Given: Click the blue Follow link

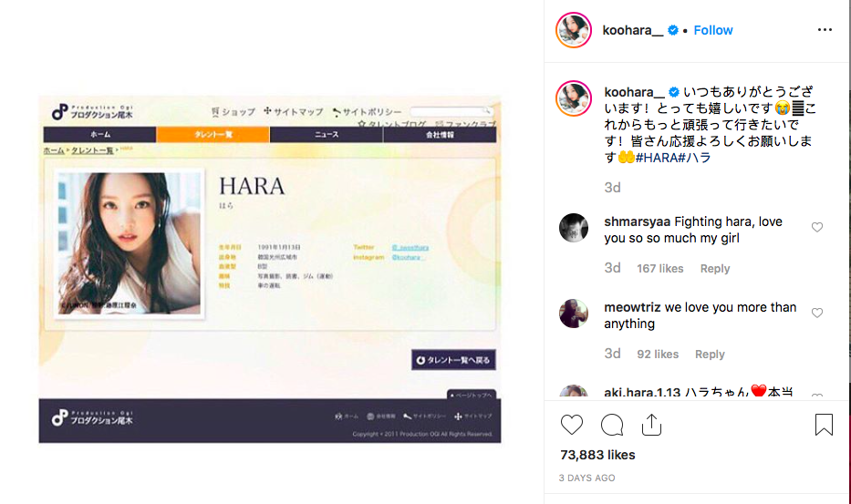Looking at the screenshot, I should tap(713, 30).
